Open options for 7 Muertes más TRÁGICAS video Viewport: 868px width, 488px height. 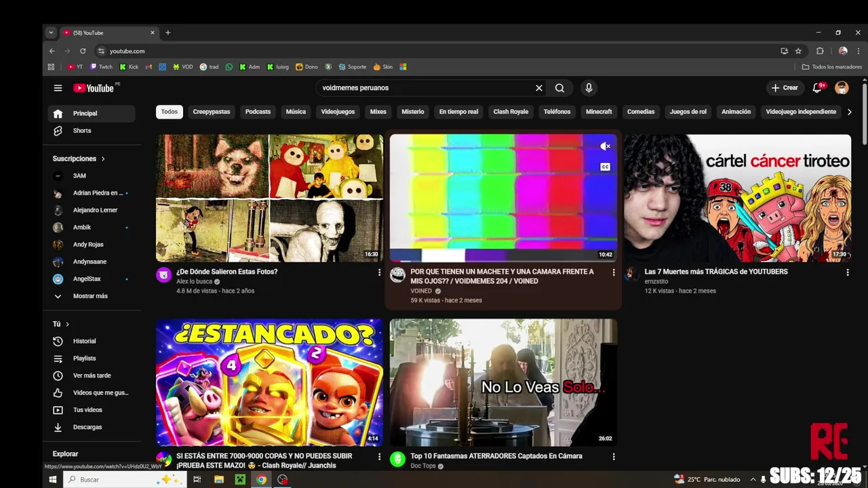point(848,272)
